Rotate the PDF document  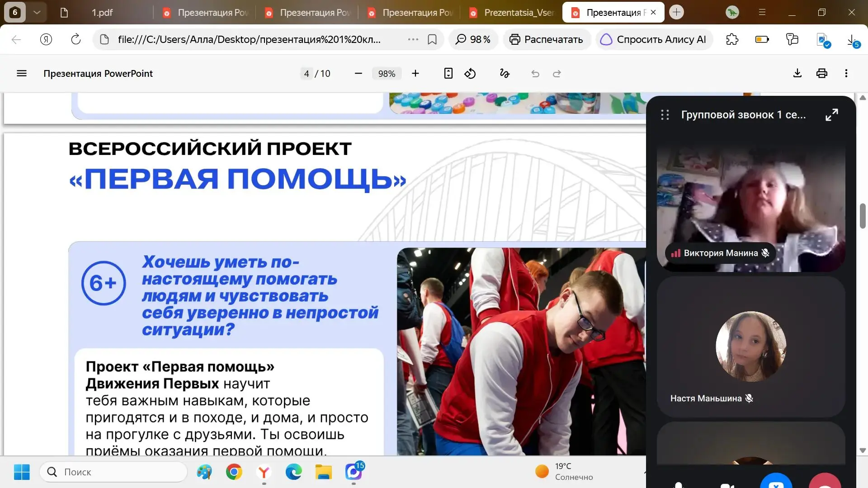[x=470, y=74]
